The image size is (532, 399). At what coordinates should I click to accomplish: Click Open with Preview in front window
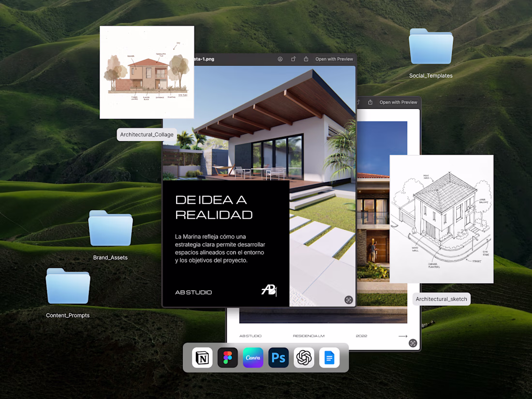coord(334,59)
